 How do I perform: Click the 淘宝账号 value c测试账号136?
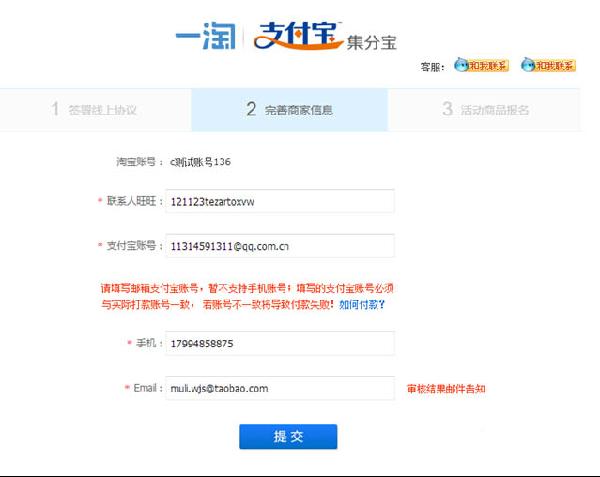(201, 162)
